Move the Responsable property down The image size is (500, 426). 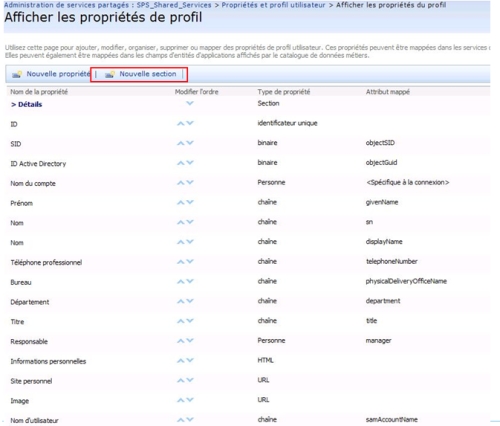click(x=190, y=341)
